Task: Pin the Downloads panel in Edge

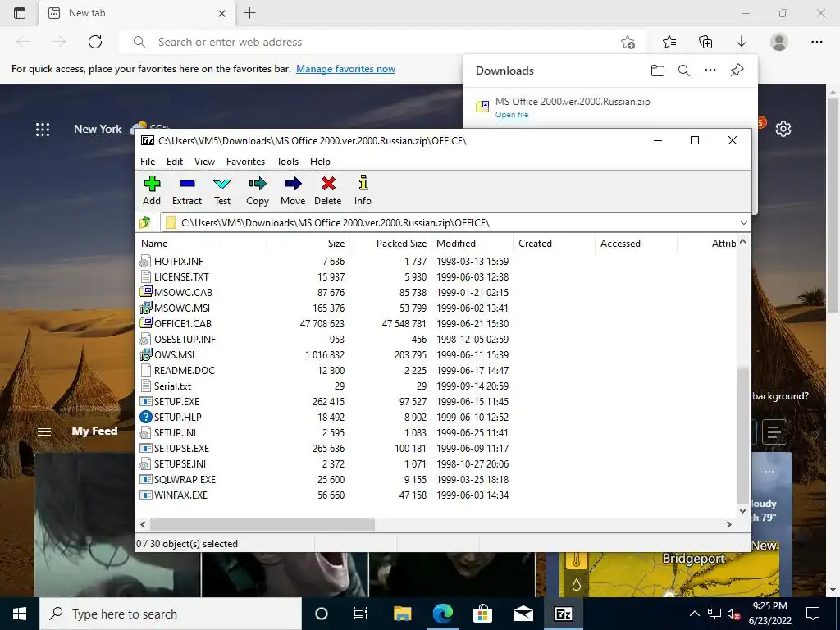Action: tap(737, 71)
